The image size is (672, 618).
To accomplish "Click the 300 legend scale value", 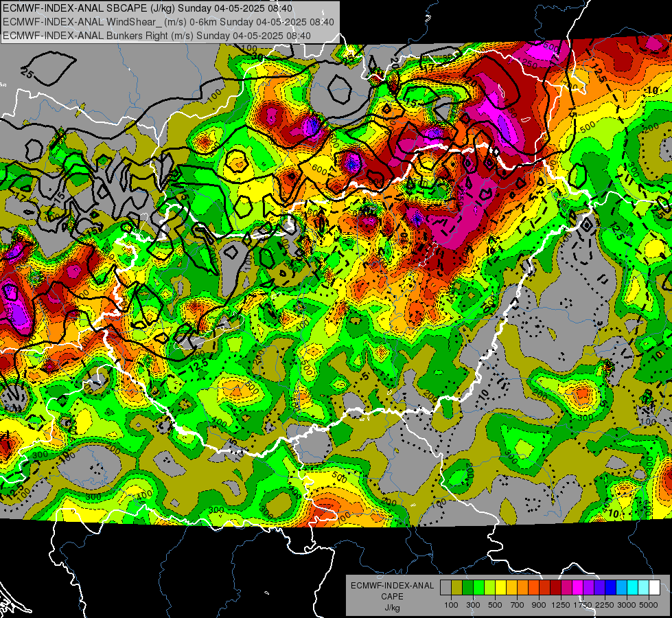I will [x=473, y=605].
